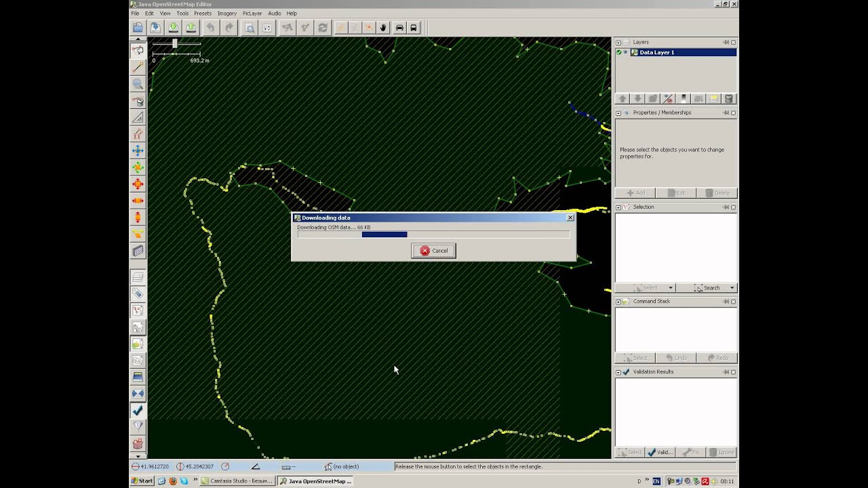Collapse the Properties / Memberships panel
868x488 pixels.
pyautogui.click(x=618, y=113)
